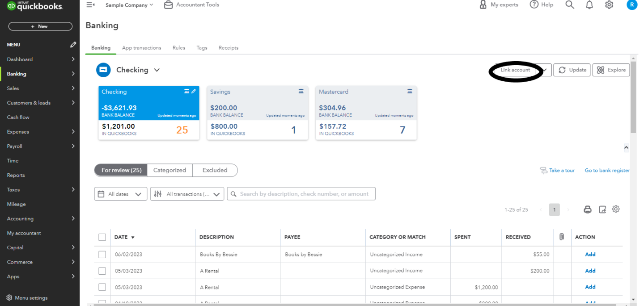
Task: Open the Receipts tab
Action: point(229,48)
